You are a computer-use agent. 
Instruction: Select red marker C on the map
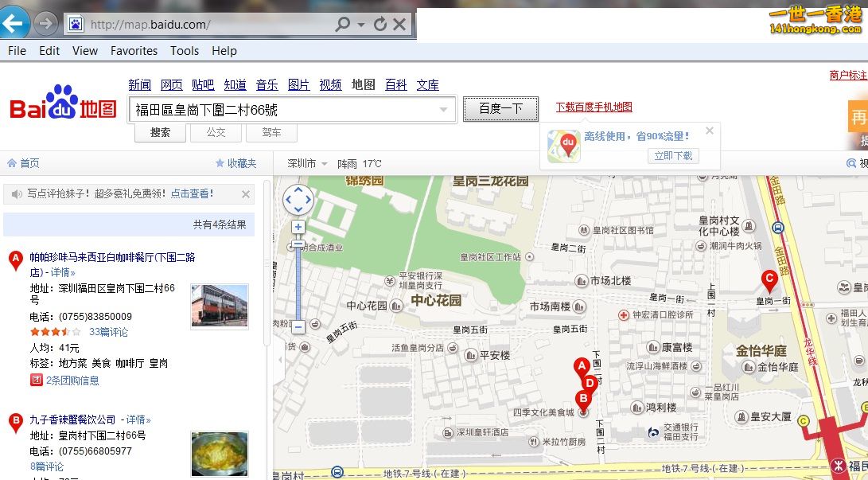769,280
